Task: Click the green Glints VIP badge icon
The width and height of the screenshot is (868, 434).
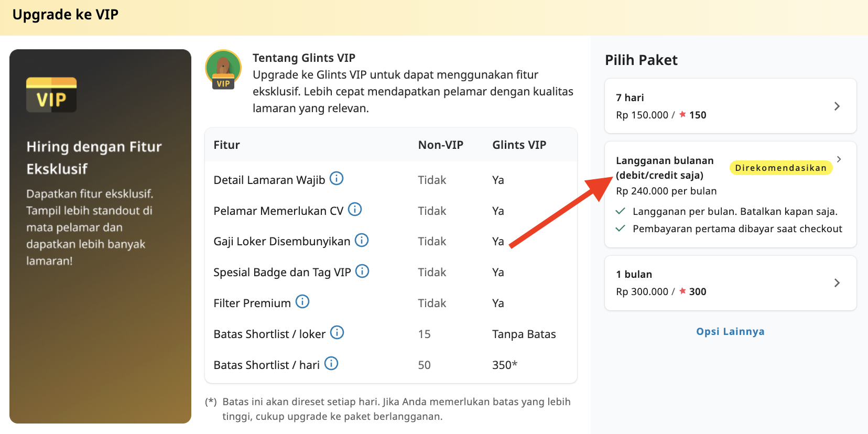Action: (223, 69)
